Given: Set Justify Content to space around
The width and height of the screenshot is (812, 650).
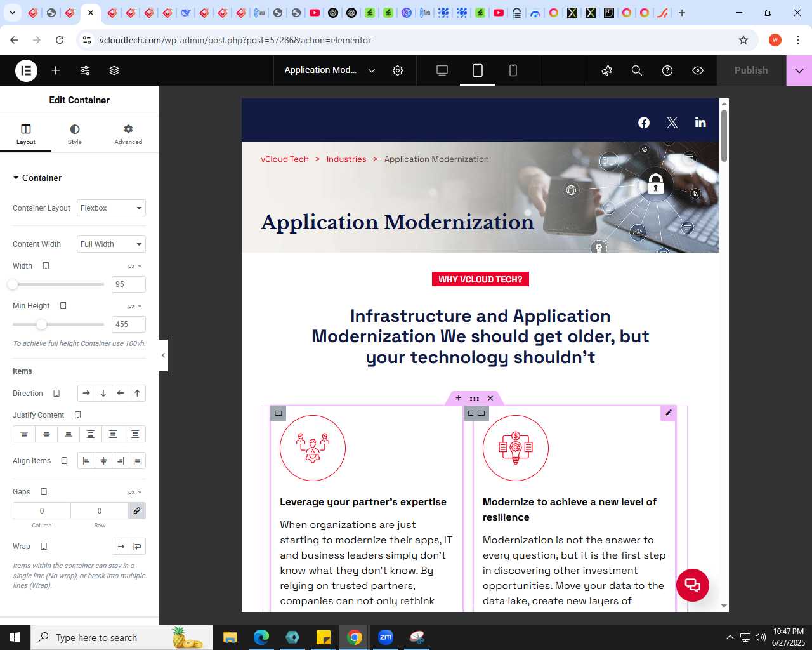Looking at the screenshot, I should point(113,434).
